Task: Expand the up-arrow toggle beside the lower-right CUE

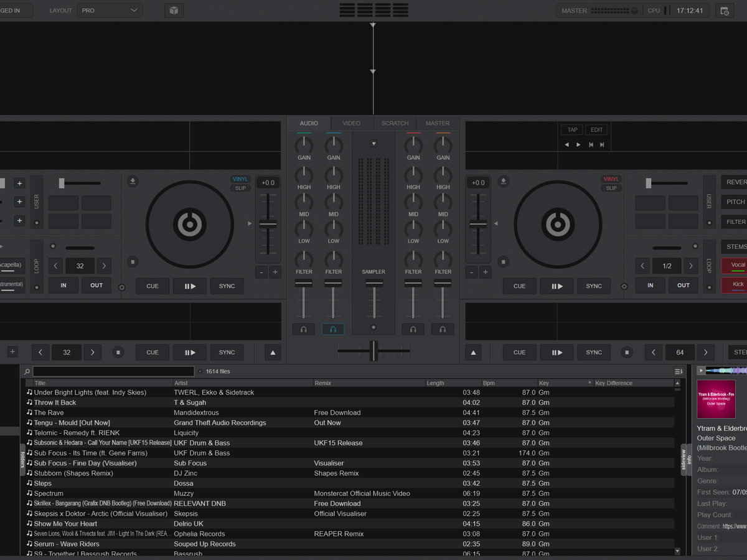Action: (474, 353)
